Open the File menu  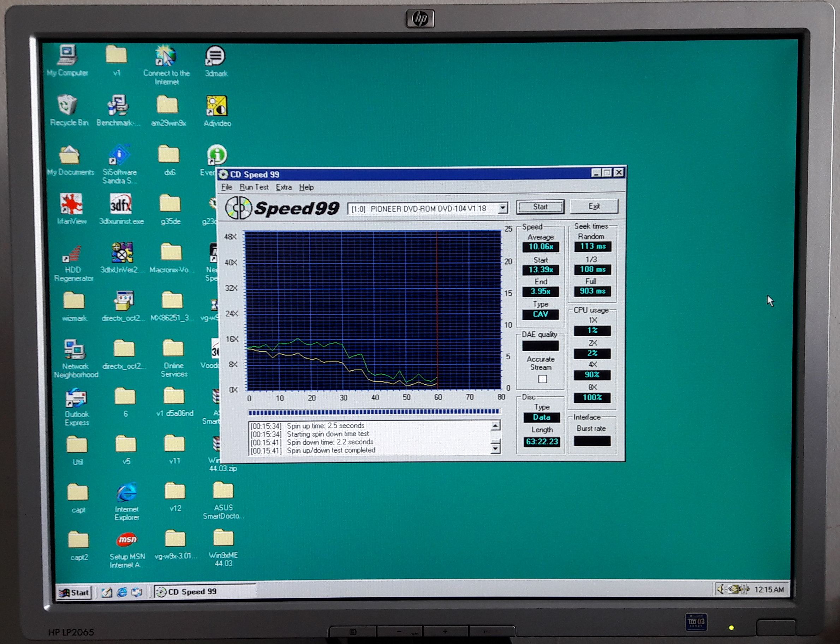coord(226,187)
